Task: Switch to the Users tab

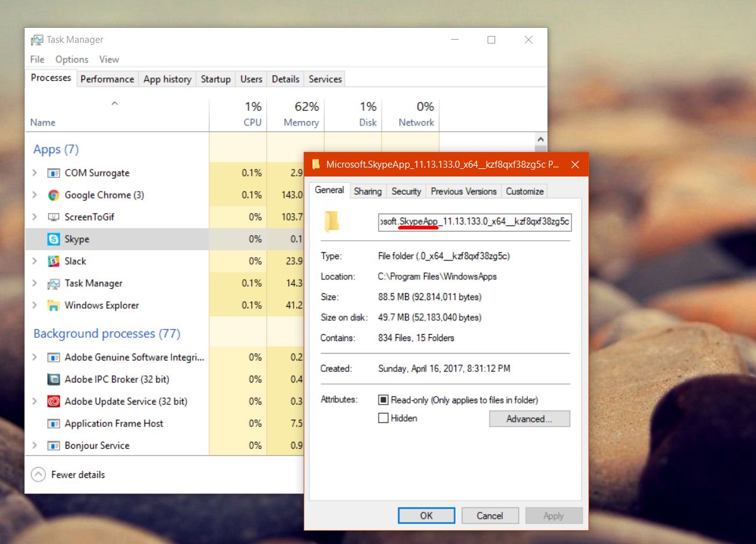Action: pyautogui.click(x=251, y=79)
